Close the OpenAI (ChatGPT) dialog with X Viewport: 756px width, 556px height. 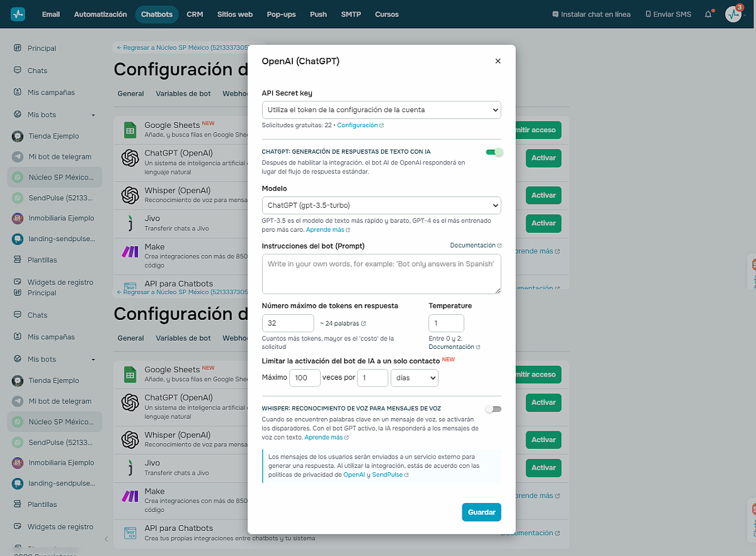[498, 61]
